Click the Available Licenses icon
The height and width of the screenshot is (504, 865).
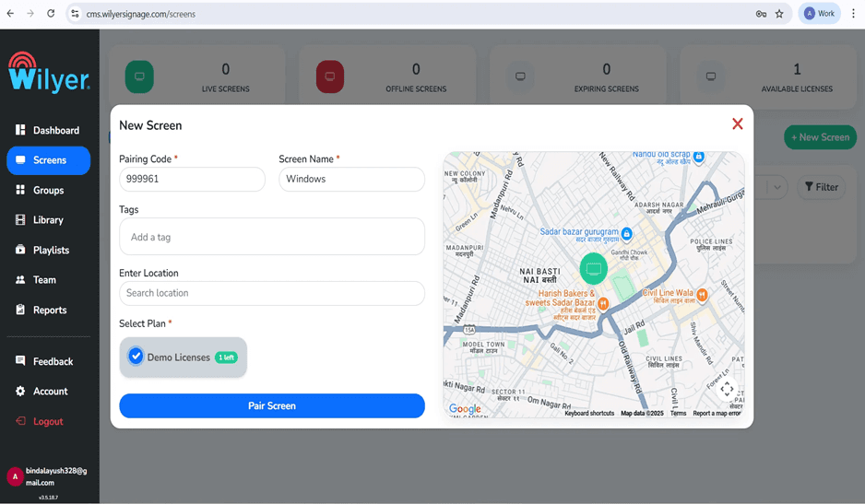tap(711, 76)
